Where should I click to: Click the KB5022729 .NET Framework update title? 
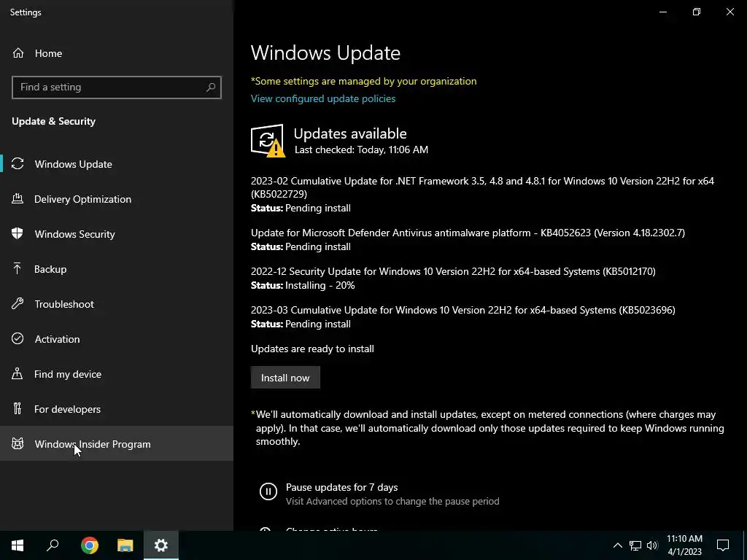point(482,187)
